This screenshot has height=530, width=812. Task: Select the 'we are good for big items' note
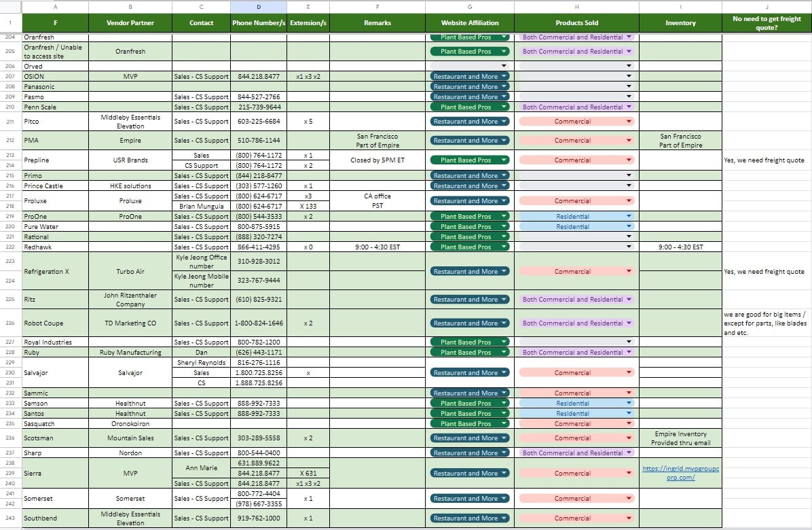[767, 323]
